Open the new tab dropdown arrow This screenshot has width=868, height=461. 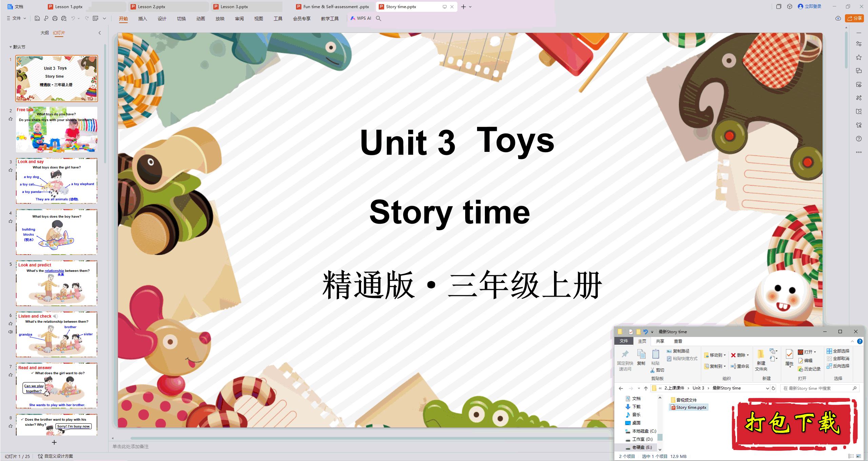tap(470, 7)
